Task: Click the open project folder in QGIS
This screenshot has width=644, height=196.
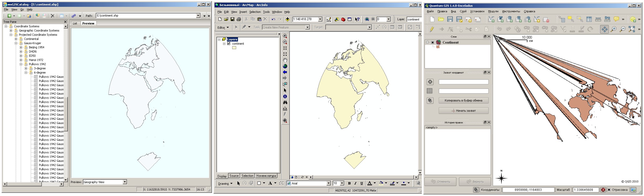Action: point(441,19)
